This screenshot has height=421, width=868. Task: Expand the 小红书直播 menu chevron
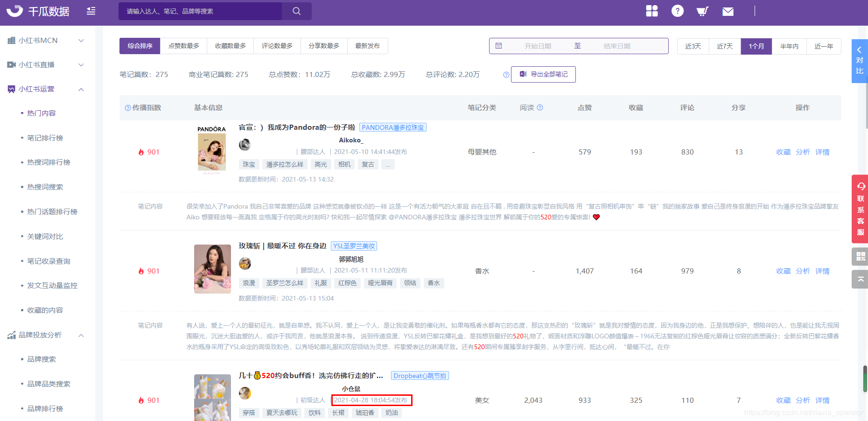click(81, 65)
